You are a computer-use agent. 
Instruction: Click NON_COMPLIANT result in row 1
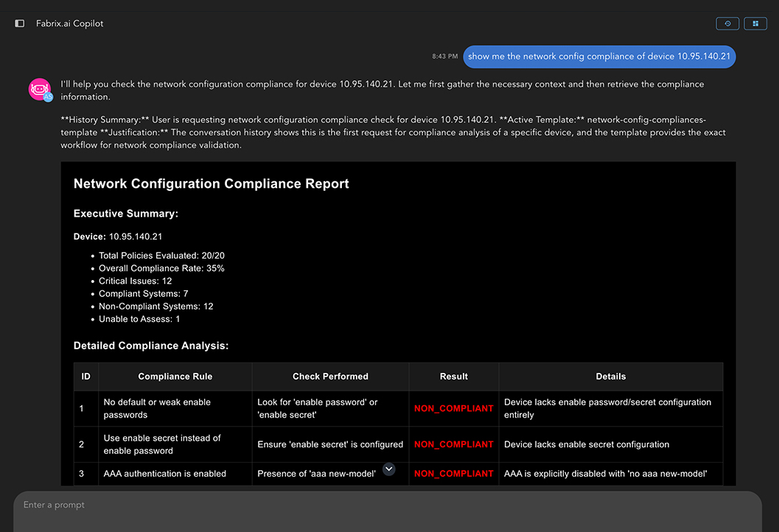pos(454,408)
